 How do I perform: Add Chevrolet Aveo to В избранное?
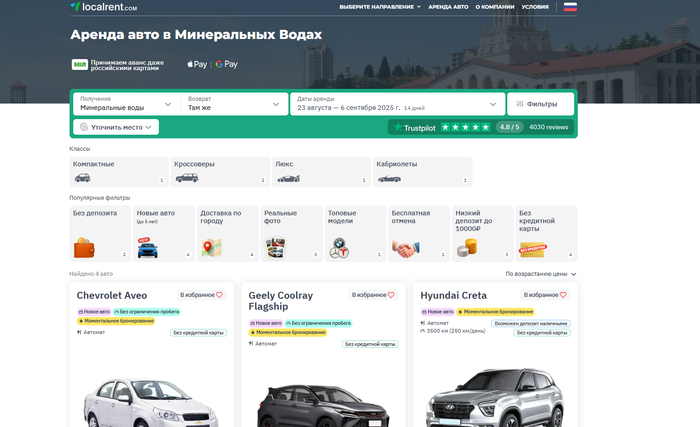coord(201,295)
